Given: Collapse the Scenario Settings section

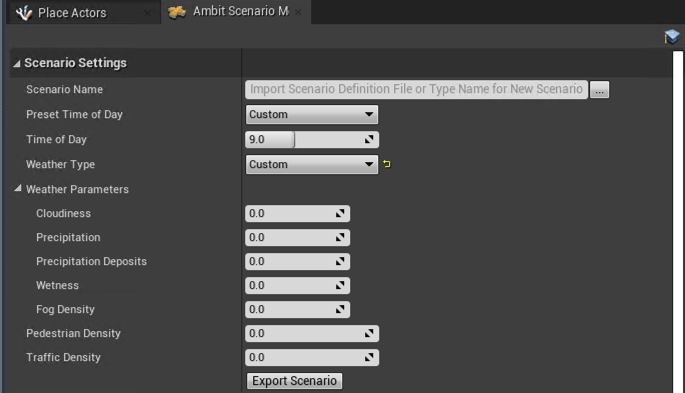Looking at the screenshot, I should 17,64.
